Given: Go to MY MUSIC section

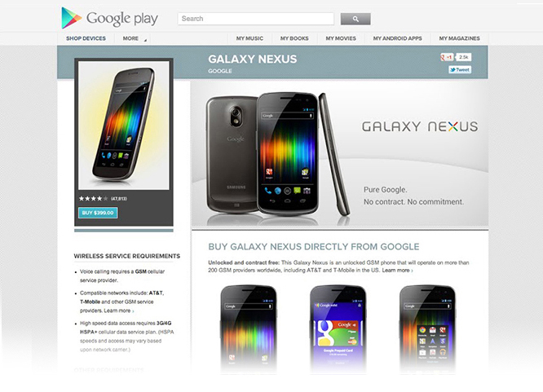Looking at the screenshot, I should 249,38.
